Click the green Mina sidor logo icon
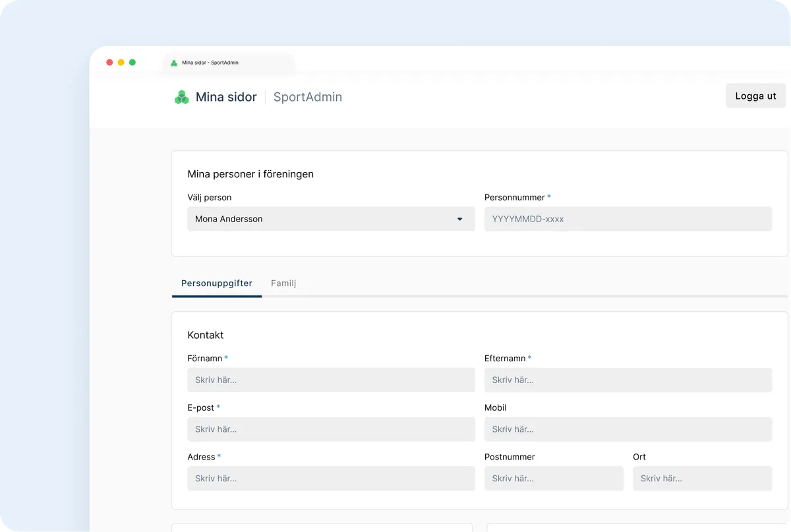Image resolution: width=791 pixels, height=532 pixels. [181, 97]
